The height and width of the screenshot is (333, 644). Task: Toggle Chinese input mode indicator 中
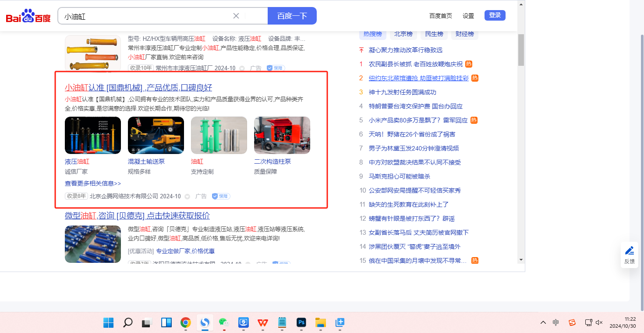(556, 322)
